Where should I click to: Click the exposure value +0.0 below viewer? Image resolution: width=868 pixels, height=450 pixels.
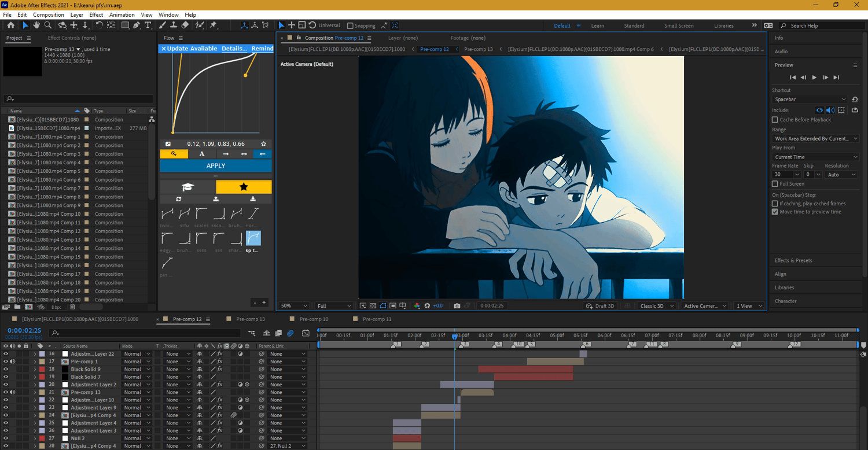(x=437, y=306)
